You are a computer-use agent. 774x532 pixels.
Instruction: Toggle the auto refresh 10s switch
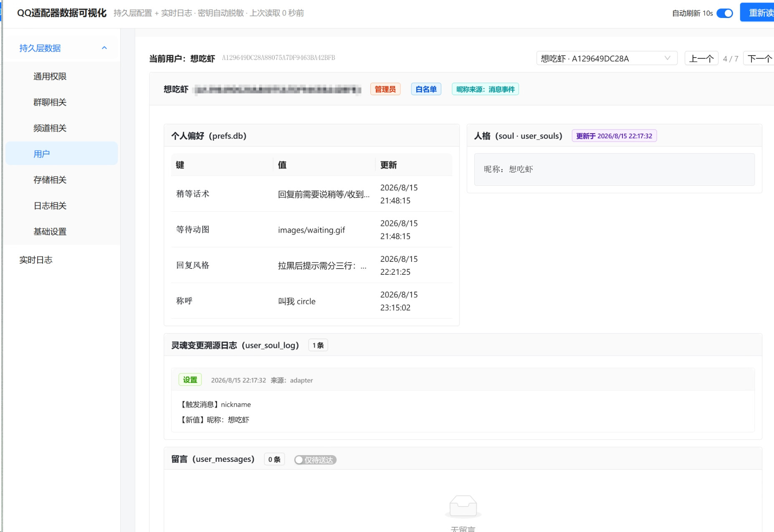[725, 13]
